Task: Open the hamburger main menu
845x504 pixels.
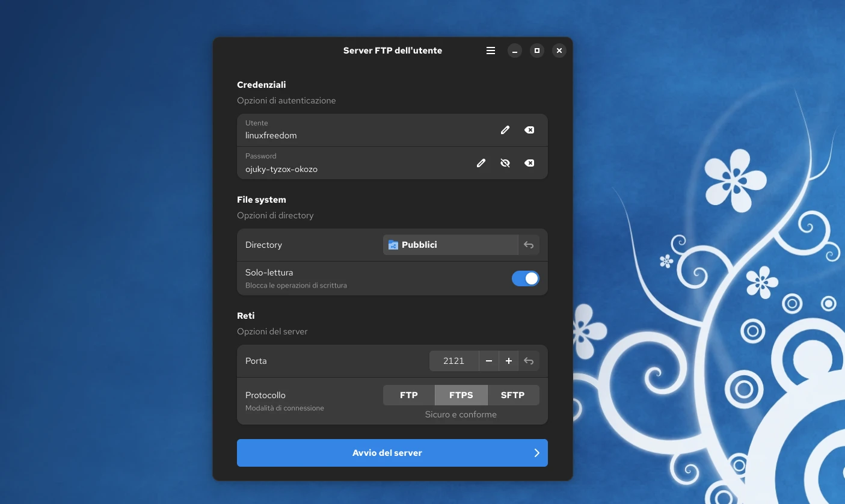Action: coord(491,51)
